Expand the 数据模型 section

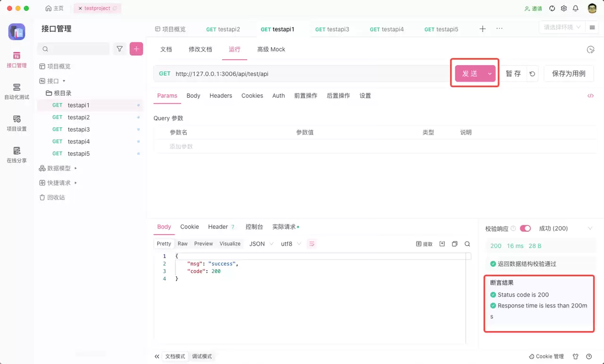coord(59,168)
